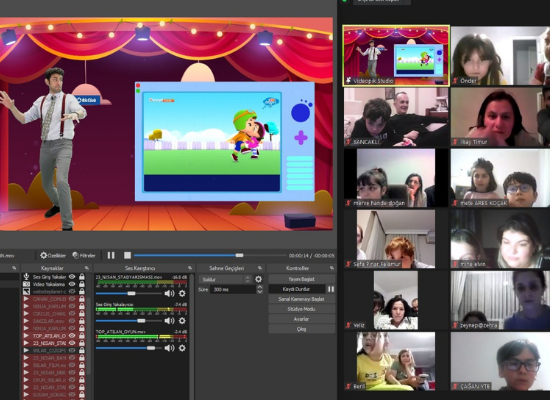Image resolution: width=550 pixels, height=400 pixels.
Task: Pause recording with button beside Kaydı Durdur
Action: (x=331, y=289)
